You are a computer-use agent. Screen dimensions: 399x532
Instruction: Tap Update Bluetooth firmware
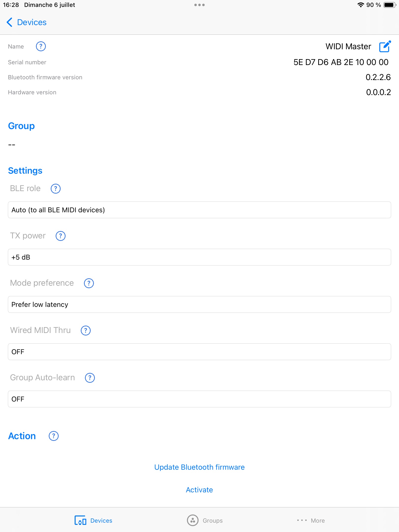point(199,467)
